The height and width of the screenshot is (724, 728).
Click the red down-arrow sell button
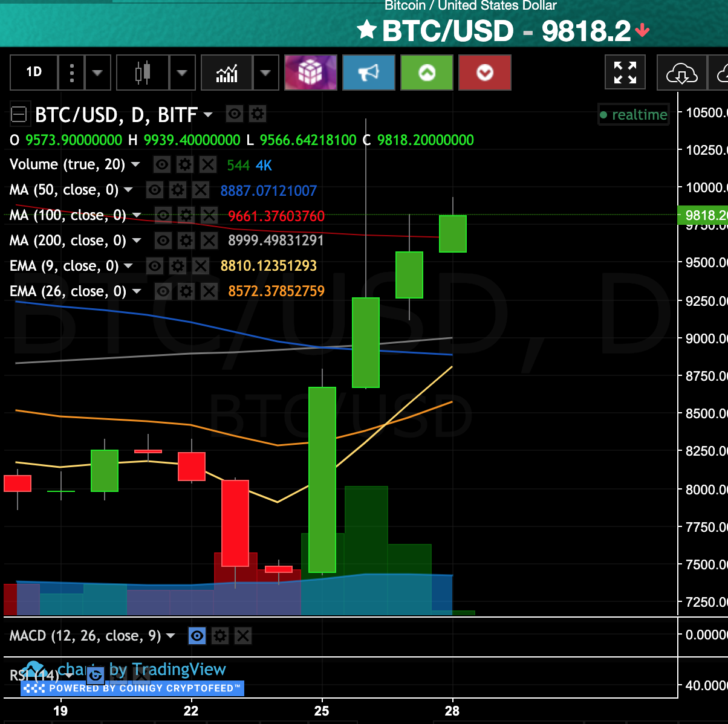point(485,73)
